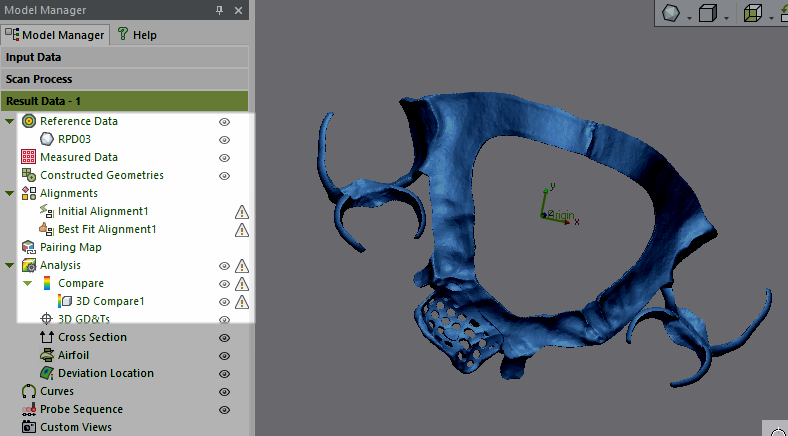Click the Best Fit Alignment1 icon

pyautogui.click(x=47, y=229)
